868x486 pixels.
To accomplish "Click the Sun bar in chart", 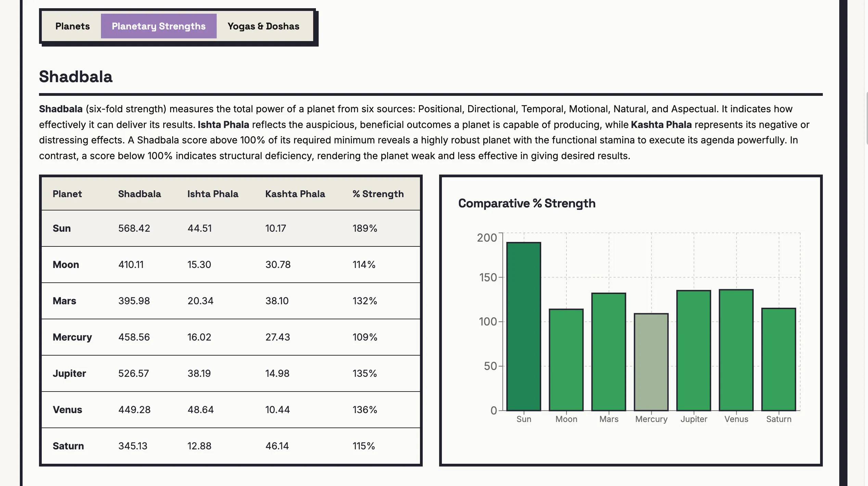I will 524,327.
